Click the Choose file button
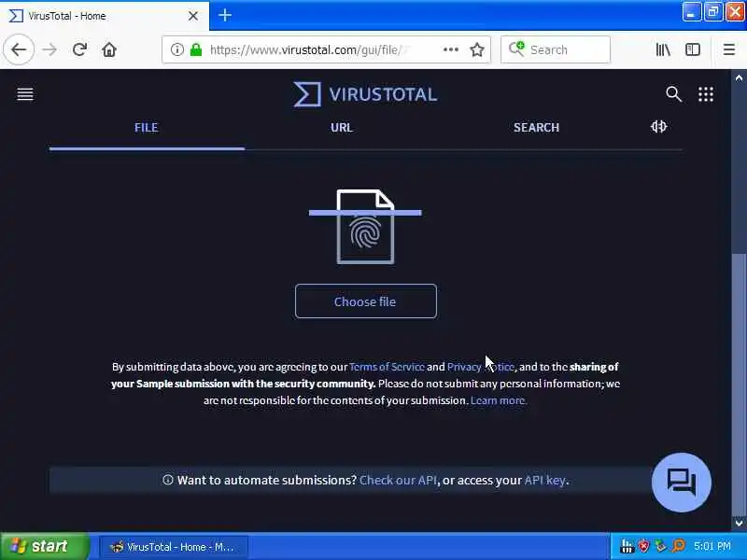The height and width of the screenshot is (560, 747). (x=365, y=301)
